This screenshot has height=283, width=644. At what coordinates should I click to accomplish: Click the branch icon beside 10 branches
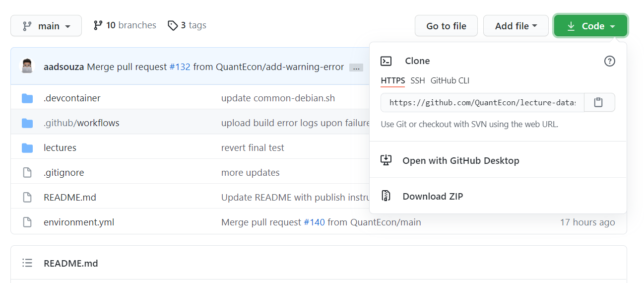click(98, 25)
